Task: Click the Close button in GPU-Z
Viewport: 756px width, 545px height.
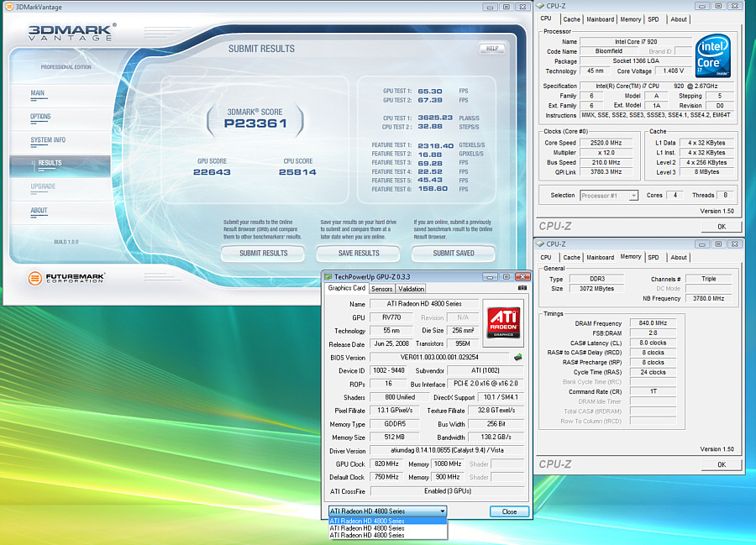Action: [x=509, y=511]
